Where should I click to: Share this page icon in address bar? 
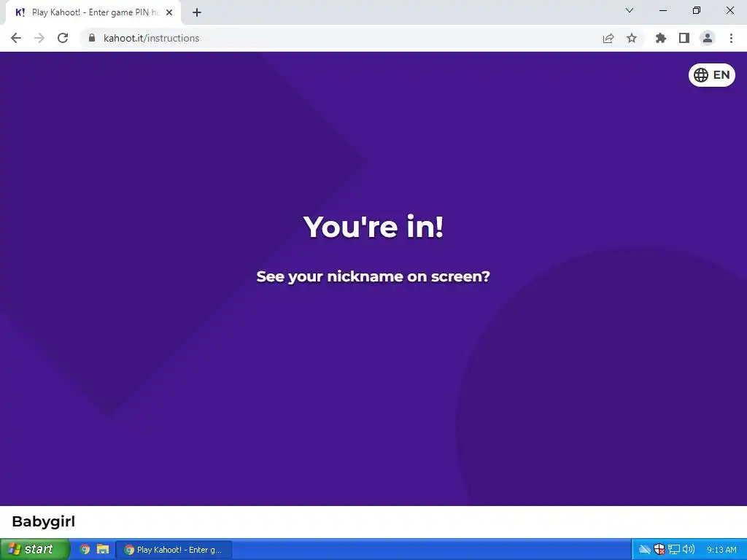click(608, 38)
